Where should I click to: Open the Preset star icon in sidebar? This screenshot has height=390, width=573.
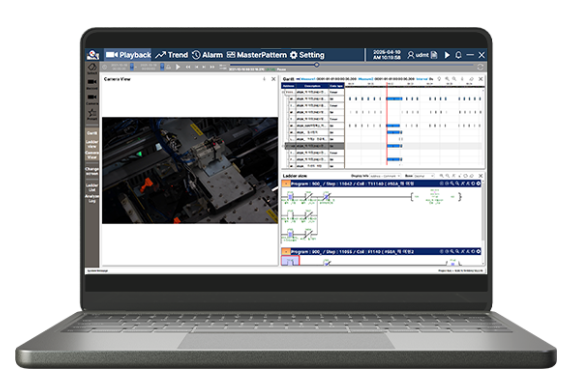[x=92, y=114]
